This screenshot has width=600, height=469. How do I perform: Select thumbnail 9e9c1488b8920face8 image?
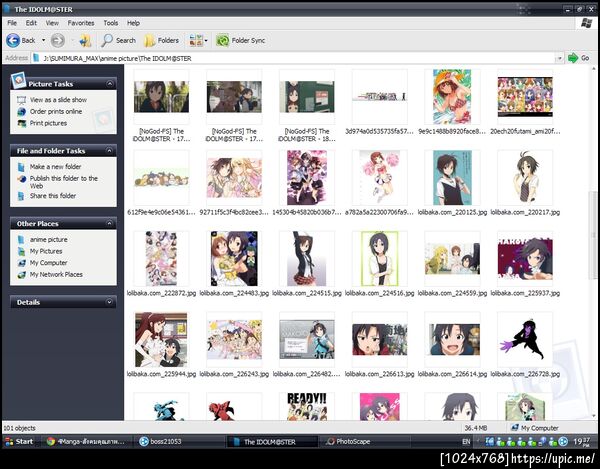click(x=452, y=97)
